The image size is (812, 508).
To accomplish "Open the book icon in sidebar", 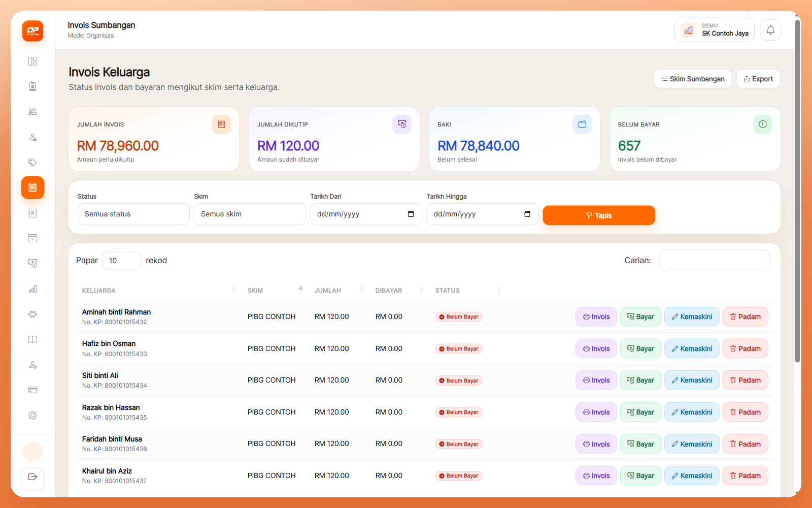I will click(32, 339).
